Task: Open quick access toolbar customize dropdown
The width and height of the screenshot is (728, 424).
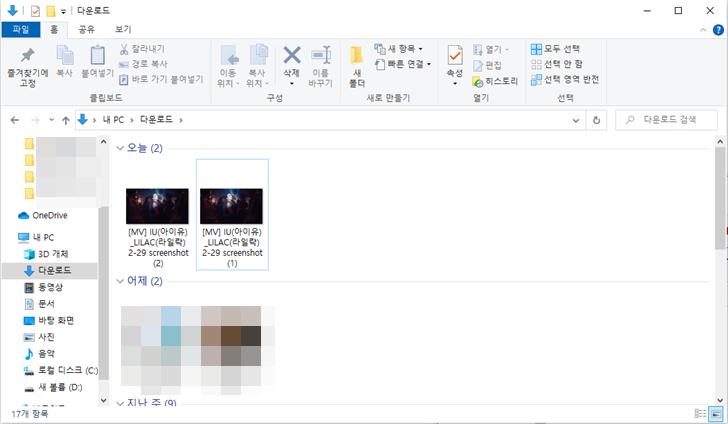Action: point(64,11)
